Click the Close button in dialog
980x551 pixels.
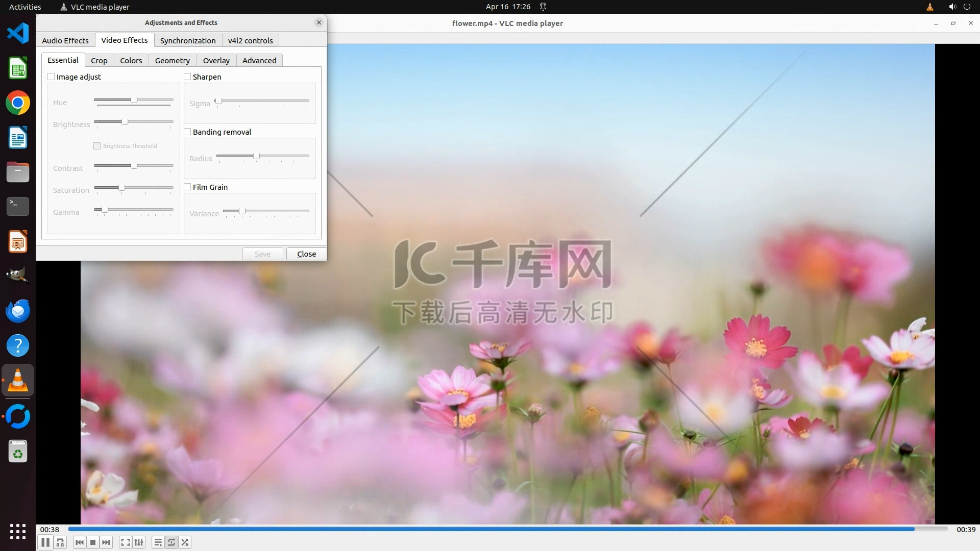306,254
